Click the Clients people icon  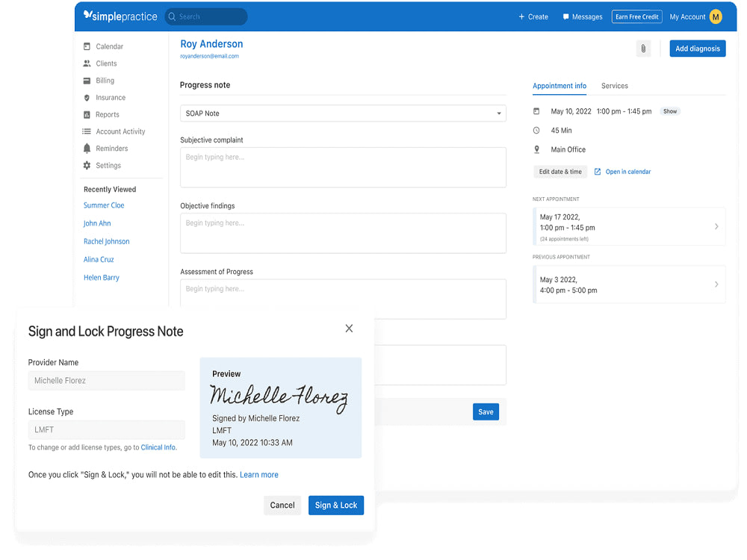click(87, 63)
